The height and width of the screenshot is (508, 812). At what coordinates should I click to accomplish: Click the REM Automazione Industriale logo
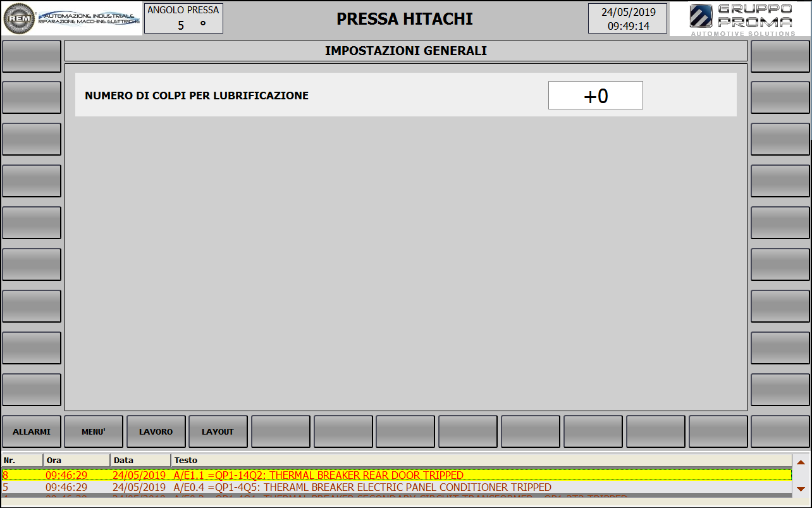72,19
